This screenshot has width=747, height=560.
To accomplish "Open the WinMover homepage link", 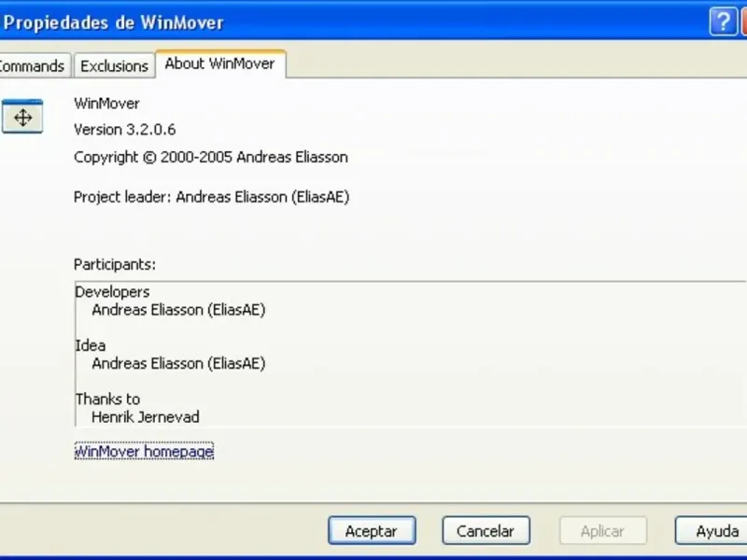I will tap(144, 451).
